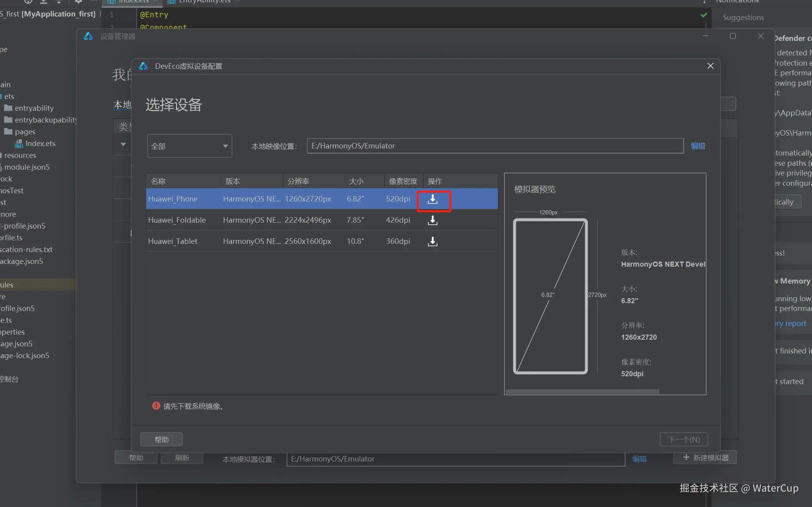812x507 pixels.
Task: Maximize the 设备管理器 window
Action: click(x=733, y=36)
